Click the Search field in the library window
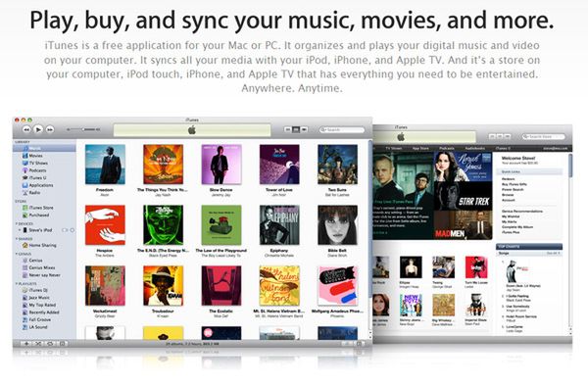 tap(342, 129)
